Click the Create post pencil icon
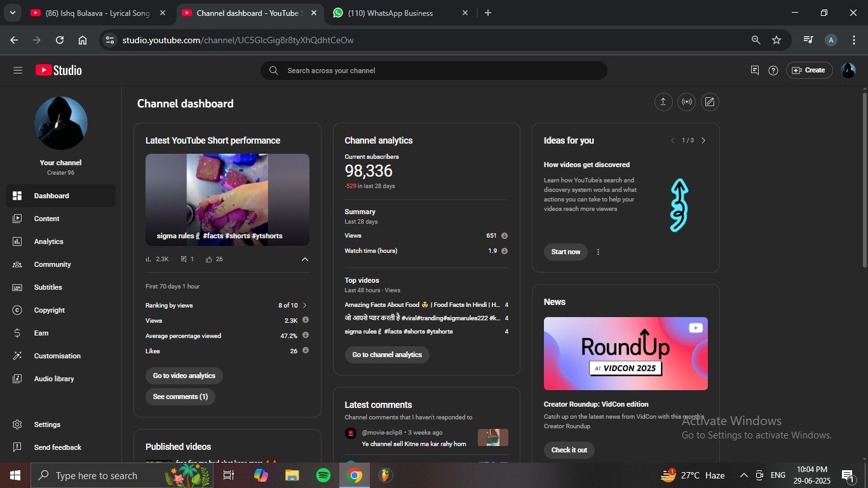The height and width of the screenshot is (488, 868). click(x=710, y=102)
